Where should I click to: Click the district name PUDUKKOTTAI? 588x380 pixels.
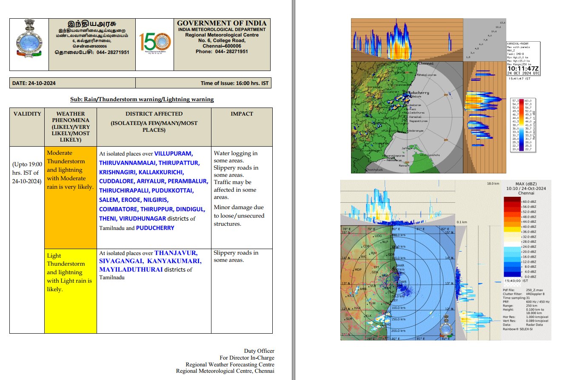(173, 190)
